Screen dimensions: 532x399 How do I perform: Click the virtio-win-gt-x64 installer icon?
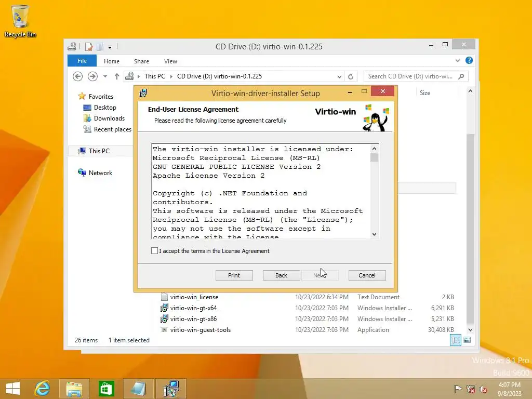(x=164, y=308)
